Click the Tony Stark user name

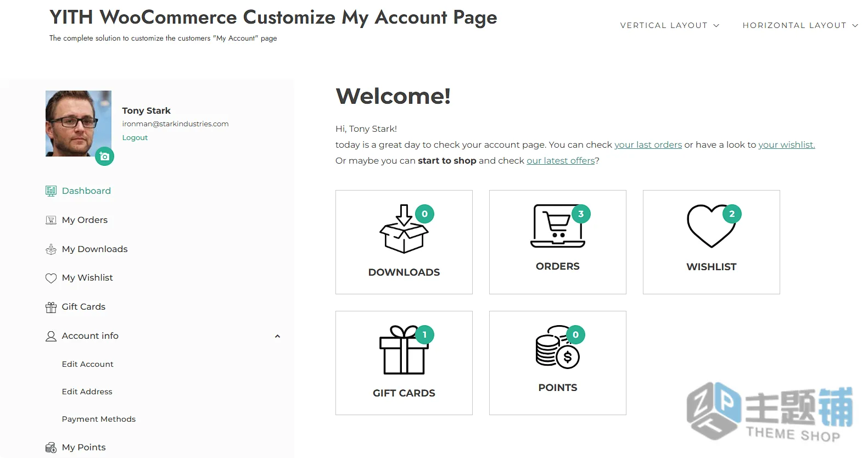click(x=146, y=110)
